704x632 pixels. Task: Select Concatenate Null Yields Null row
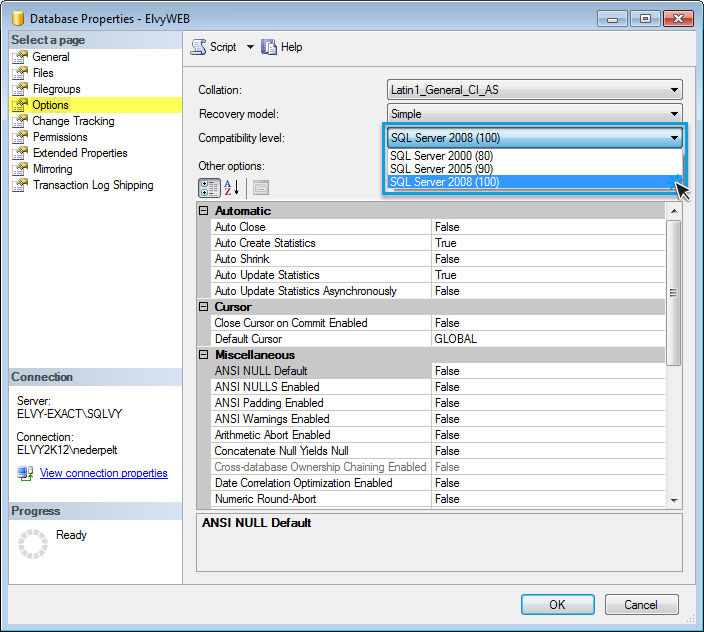pyautogui.click(x=438, y=451)
